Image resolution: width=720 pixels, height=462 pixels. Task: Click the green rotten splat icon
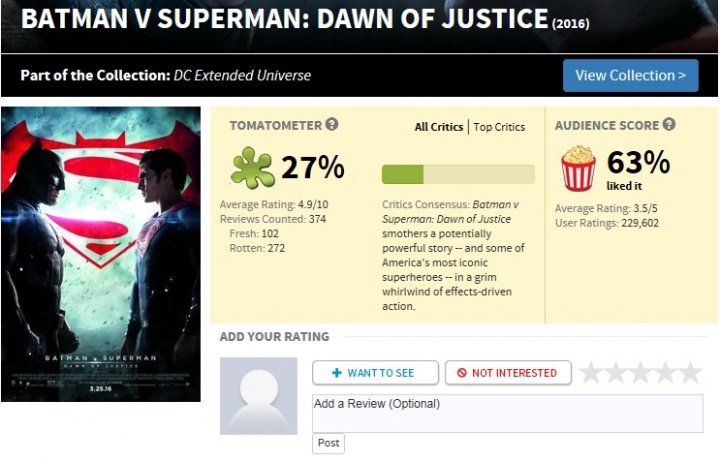(x=252, y=168)
